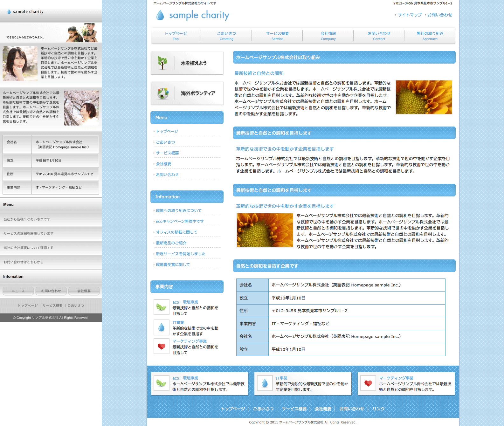
Task: Click the heart icon beside the sidebar マーケティング事業 entry
Action: point(162,346)
